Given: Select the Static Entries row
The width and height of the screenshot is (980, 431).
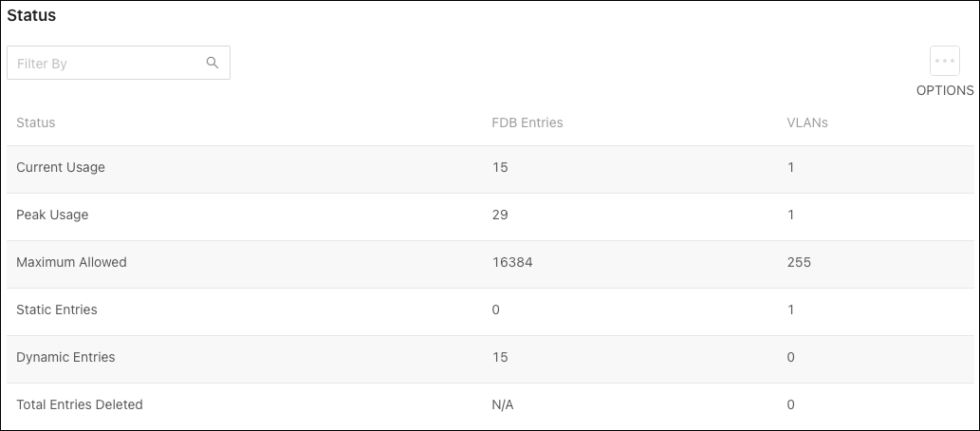Looking at the screenshot, I should click(490, 310).
